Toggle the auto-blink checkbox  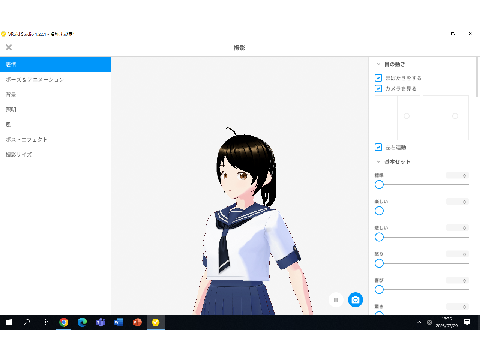tap(378, 78)
